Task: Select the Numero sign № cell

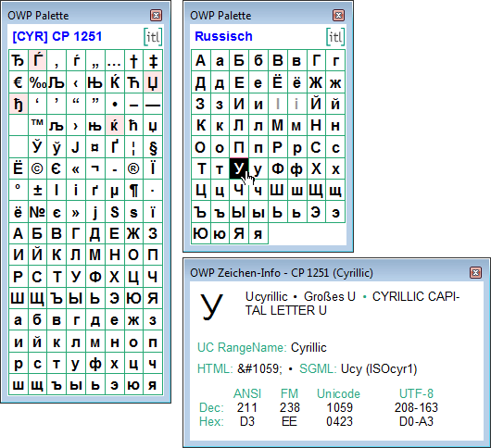Action: pos(37,212)
